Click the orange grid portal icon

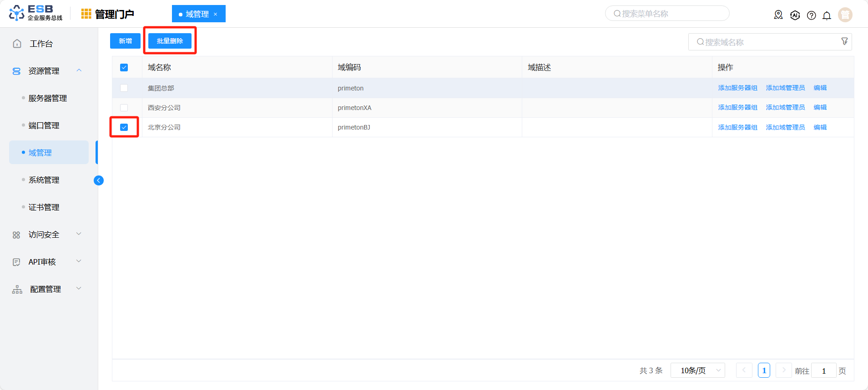point(86,14)
